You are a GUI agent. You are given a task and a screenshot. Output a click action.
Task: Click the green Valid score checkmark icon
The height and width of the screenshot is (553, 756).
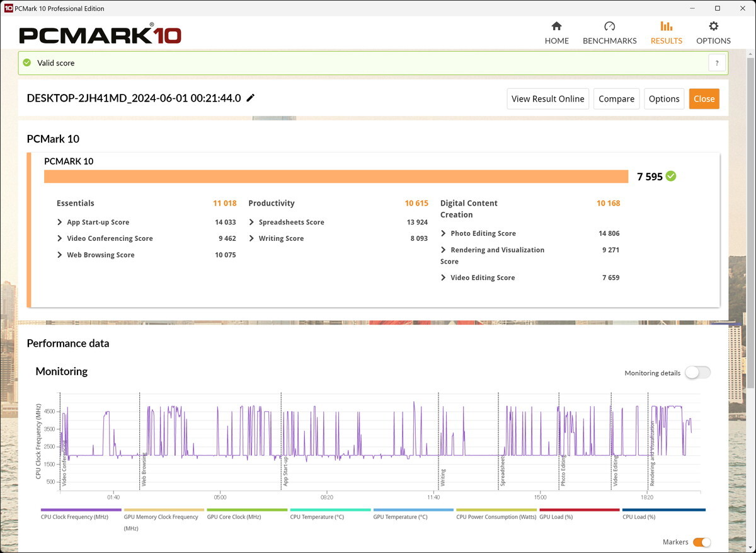pyautogui.click(x=26, y=63)
